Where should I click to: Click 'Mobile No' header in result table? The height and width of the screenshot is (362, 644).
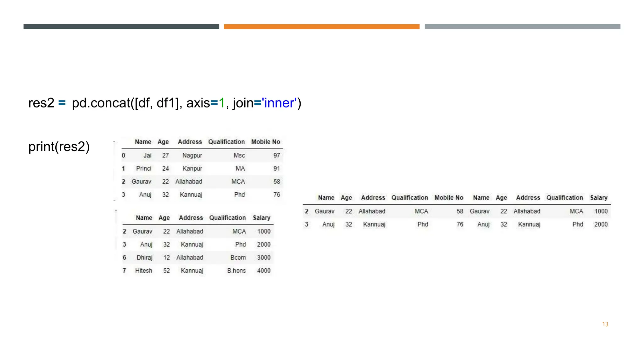point(449,198)
